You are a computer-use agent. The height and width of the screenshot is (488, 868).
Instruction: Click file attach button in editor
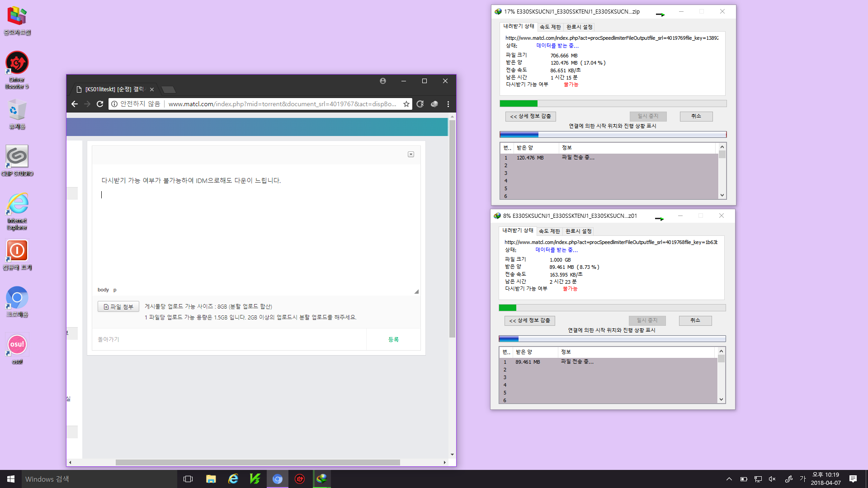pyautogui.click(x=118, y=306)
